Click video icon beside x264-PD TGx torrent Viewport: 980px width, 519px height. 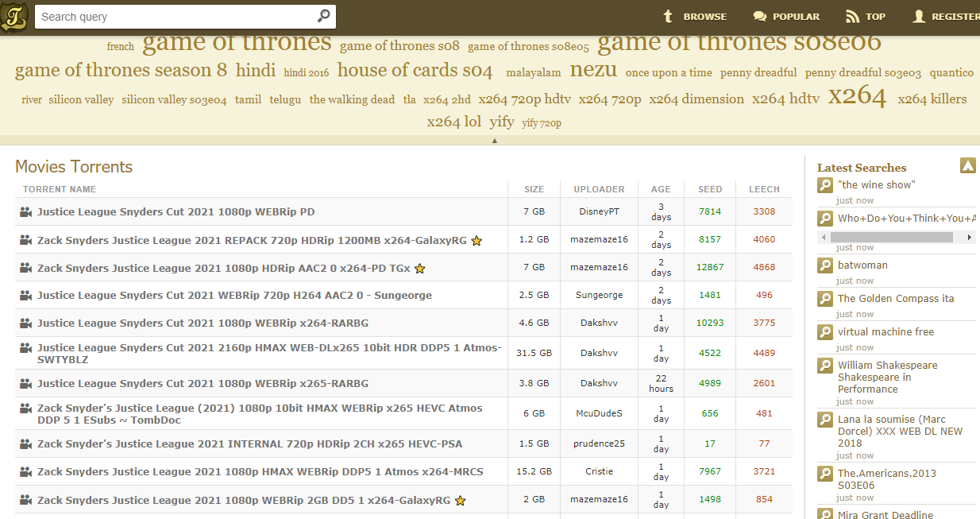point(26,268)
